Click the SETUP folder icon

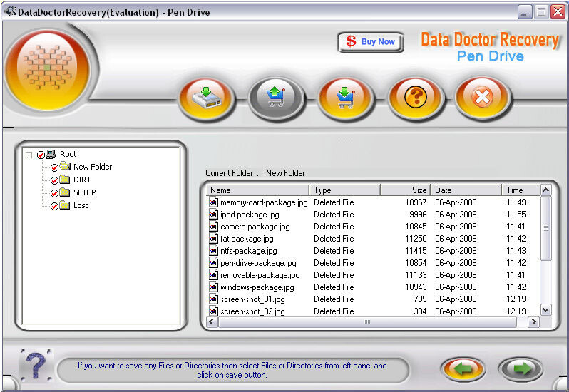(65, 192)
